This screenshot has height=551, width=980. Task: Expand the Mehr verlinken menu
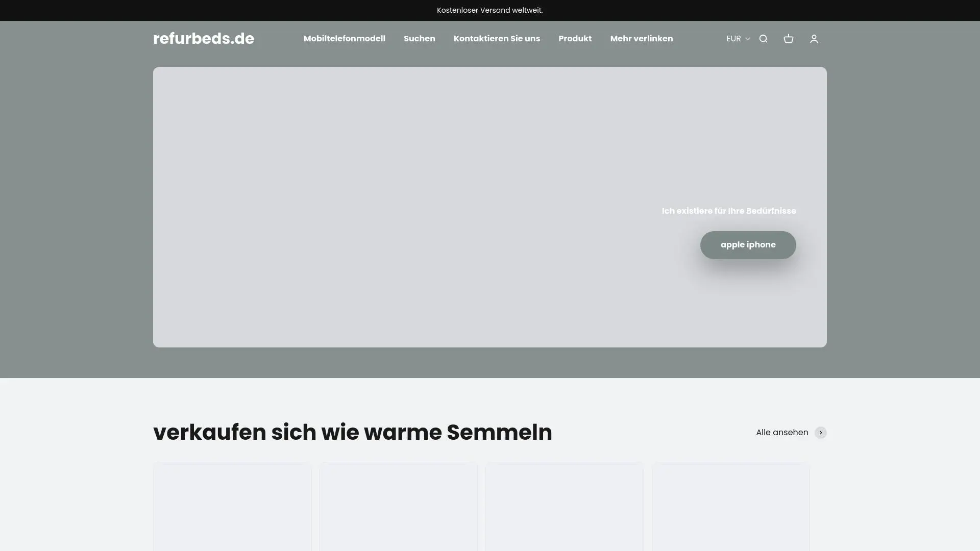click(x=642, y=39)
